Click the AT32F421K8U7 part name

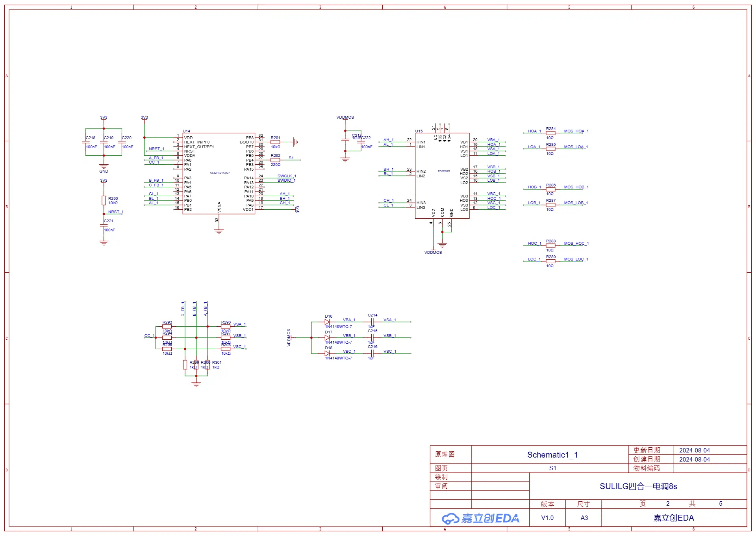[220, 173]
